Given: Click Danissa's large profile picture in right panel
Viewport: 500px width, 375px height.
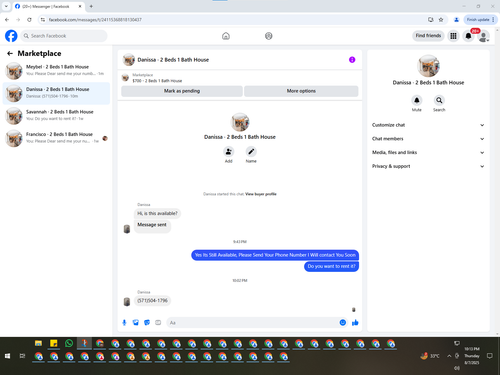Looking at the screenshot, I should point(428,66).
